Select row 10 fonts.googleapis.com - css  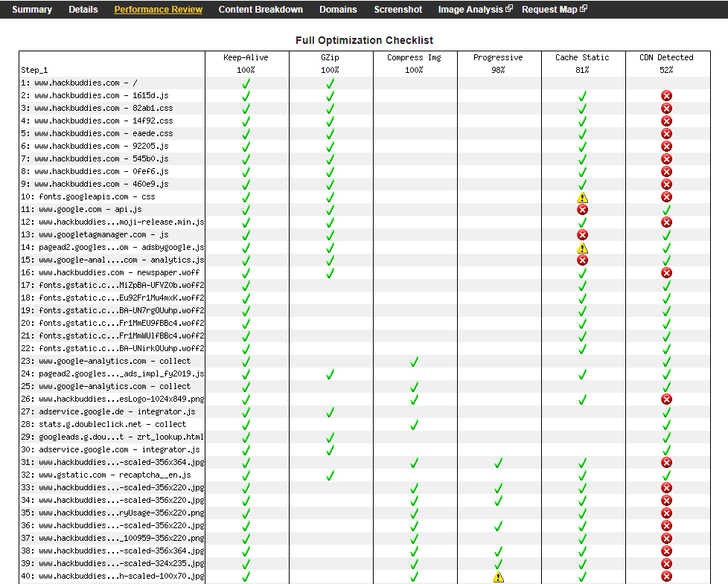pyautogui.click(x=88, y=196)
